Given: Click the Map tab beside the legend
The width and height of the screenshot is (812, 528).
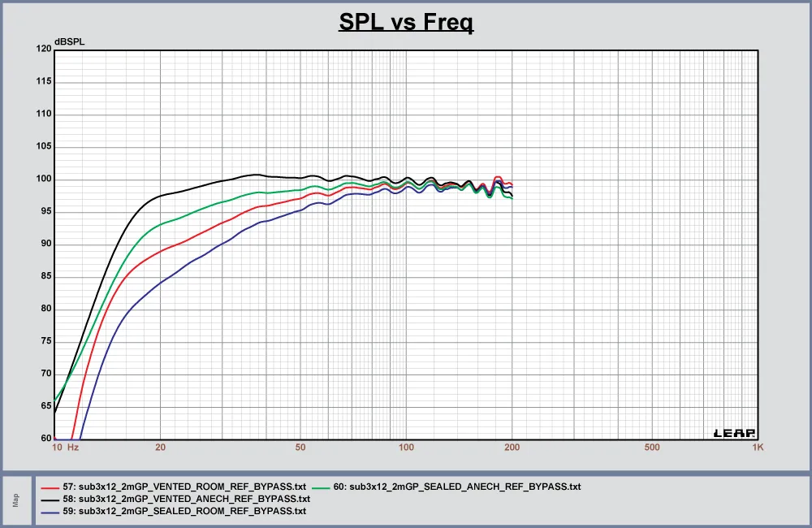Looking at the screenshot, I should point(14,500).
